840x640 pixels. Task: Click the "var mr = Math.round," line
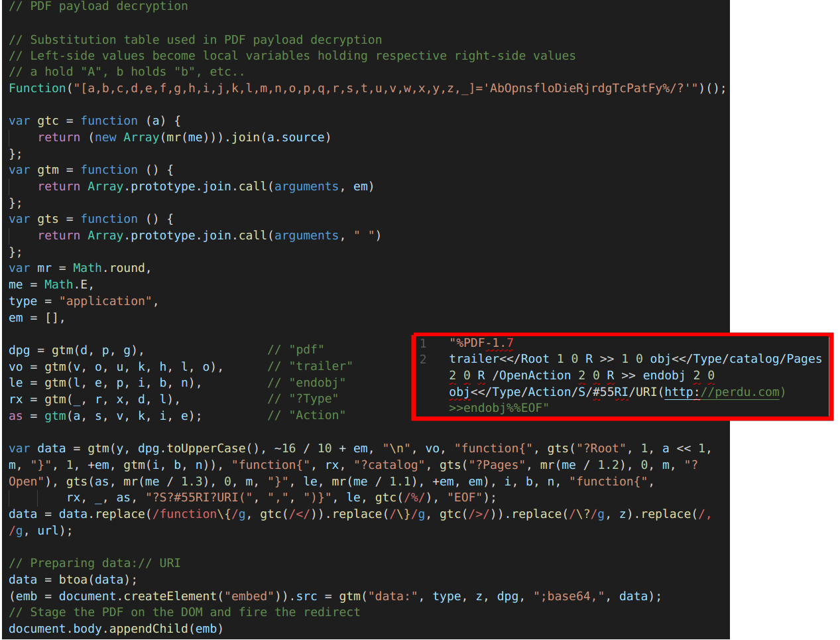pos(80,268)
